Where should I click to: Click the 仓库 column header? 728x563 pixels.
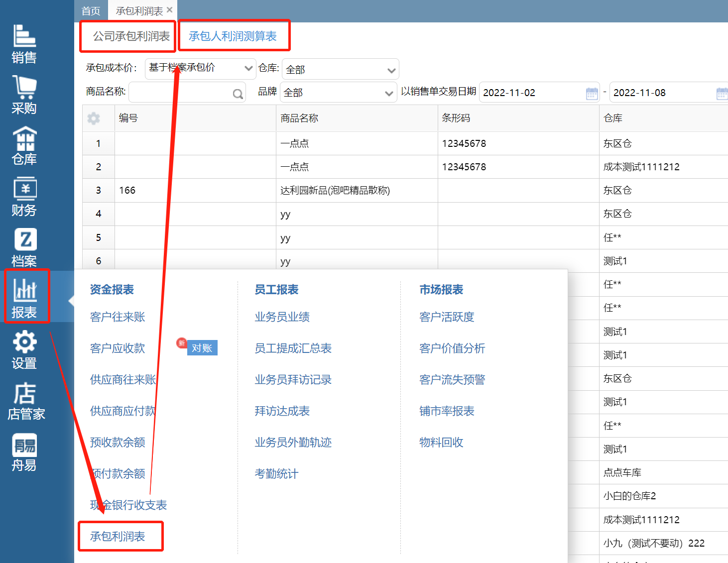[x=664, y=118]
